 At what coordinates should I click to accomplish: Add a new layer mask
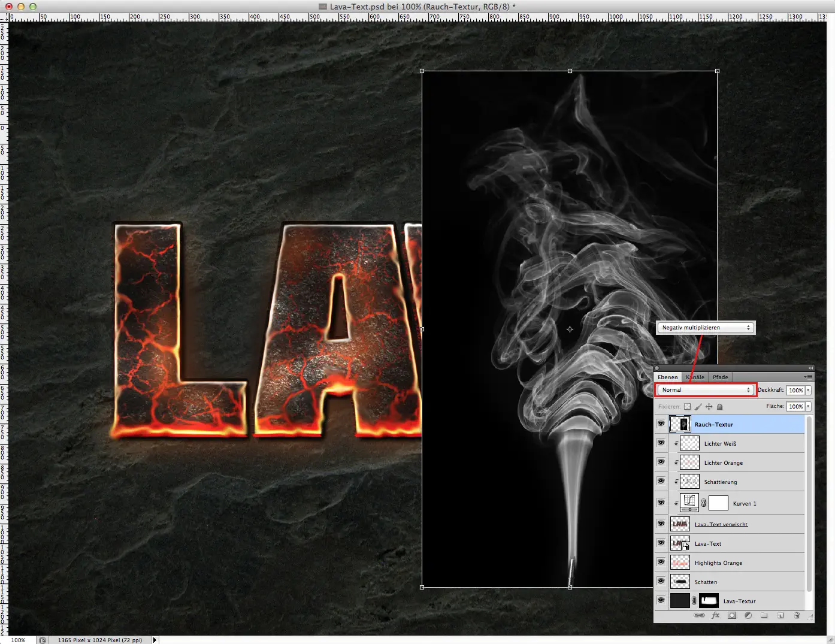tap(732, 615)
